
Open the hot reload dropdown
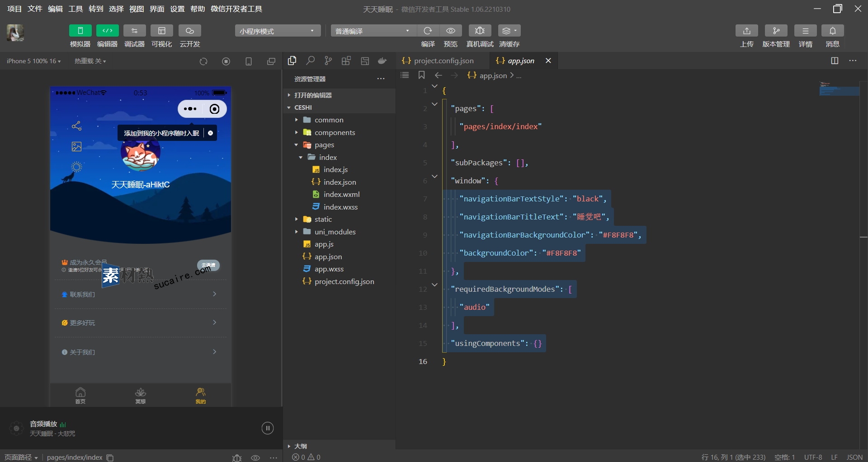[90, 61]
